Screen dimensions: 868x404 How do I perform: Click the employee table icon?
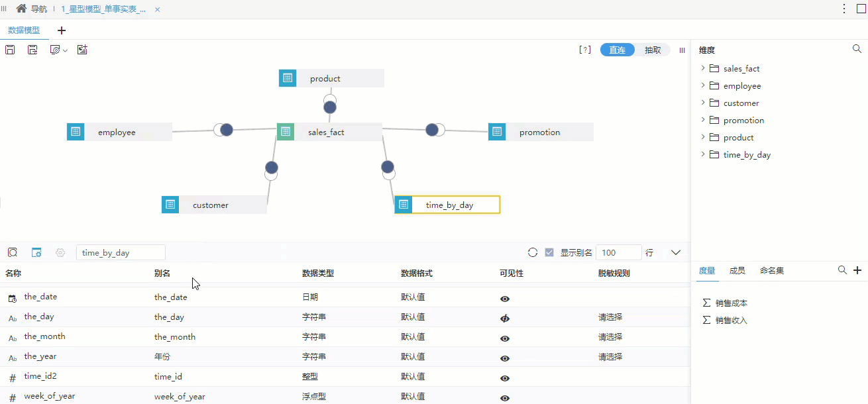click(76, 132)
